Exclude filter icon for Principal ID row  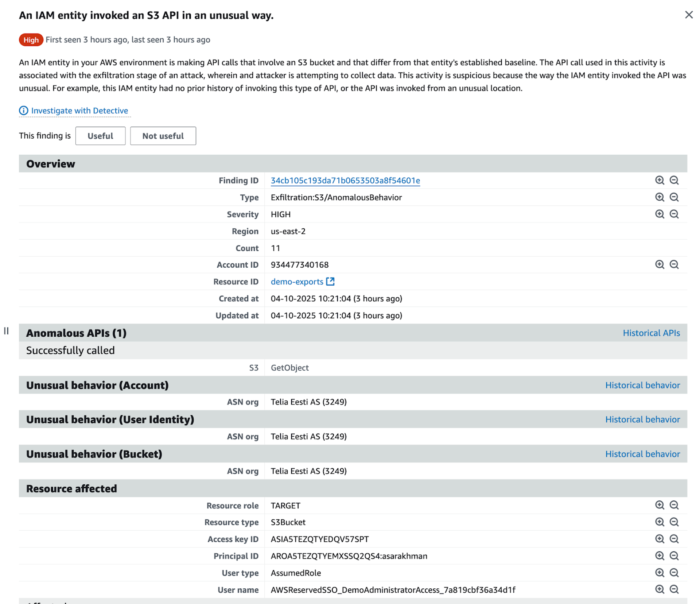pos(674,556)
